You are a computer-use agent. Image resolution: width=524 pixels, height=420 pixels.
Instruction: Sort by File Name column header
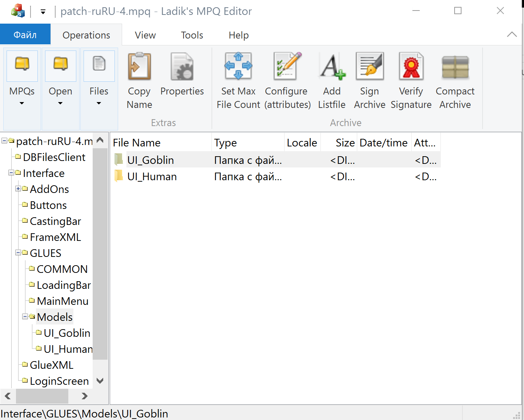click(x=161, y=143)
